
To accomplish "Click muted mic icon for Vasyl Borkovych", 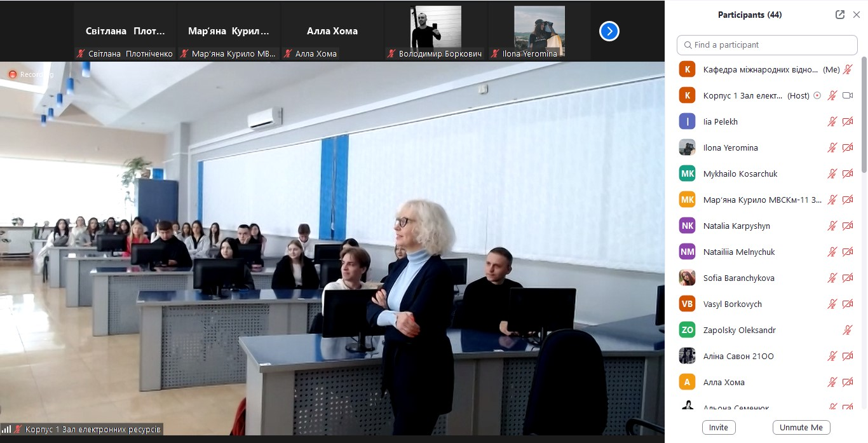I will coord(832,304).
